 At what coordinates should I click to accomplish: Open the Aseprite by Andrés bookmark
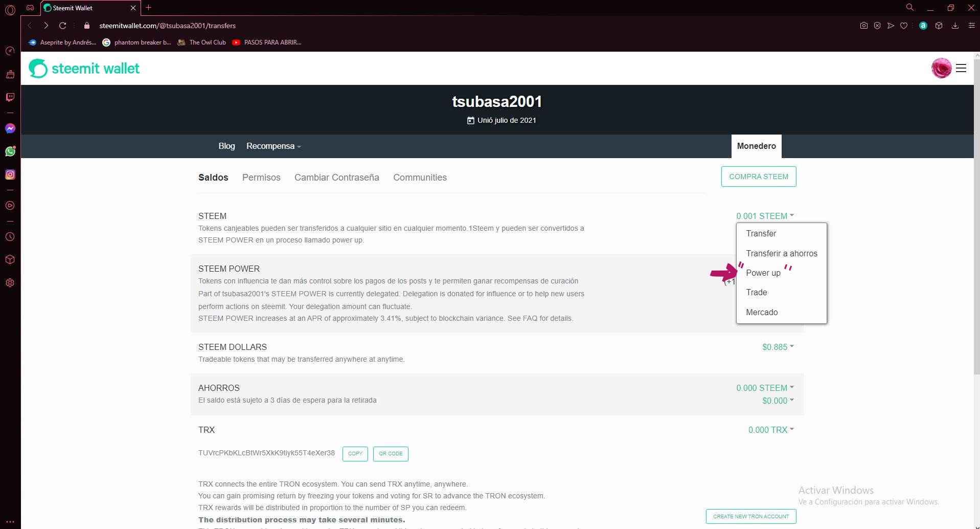(62, 42)
